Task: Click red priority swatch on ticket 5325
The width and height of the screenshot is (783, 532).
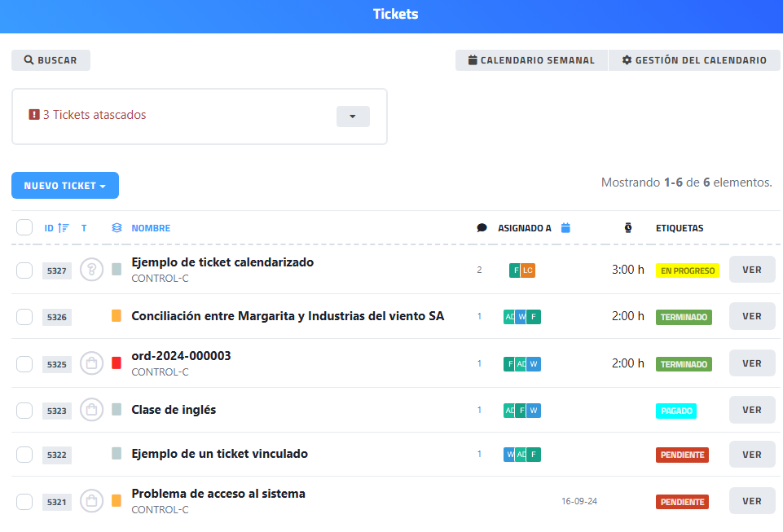Action: coord(117,363)
